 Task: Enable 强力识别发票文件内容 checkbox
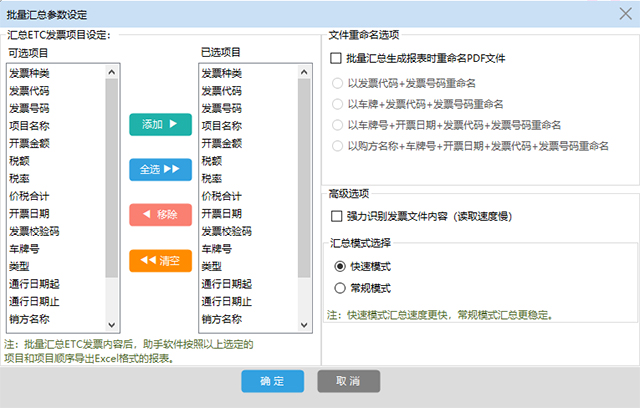pyautogui.click(x=336, y=215)
